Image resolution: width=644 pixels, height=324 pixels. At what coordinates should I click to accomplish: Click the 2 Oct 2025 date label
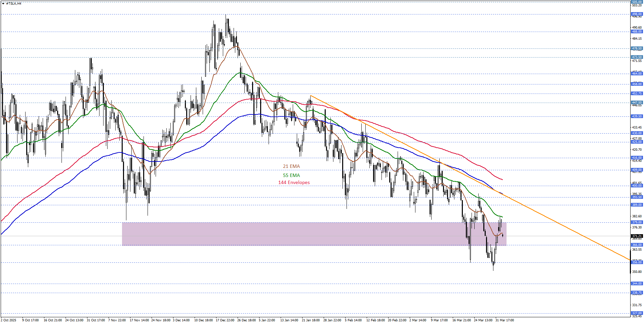[9, 320]
